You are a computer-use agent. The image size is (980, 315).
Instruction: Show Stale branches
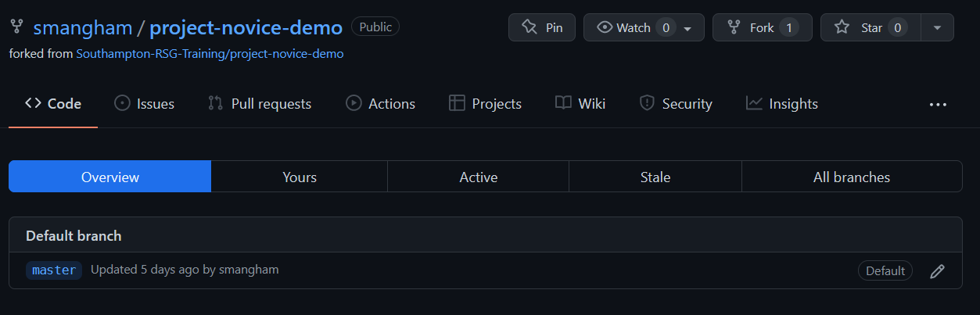pos(655,177)
